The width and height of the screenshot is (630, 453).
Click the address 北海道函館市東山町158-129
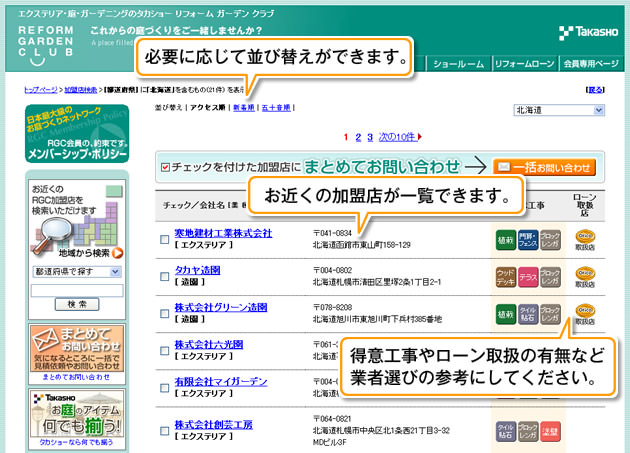point(362,245)
